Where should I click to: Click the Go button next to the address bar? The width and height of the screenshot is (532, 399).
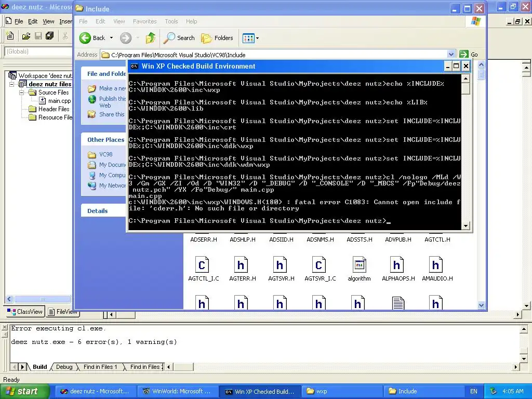click(469, 54)
